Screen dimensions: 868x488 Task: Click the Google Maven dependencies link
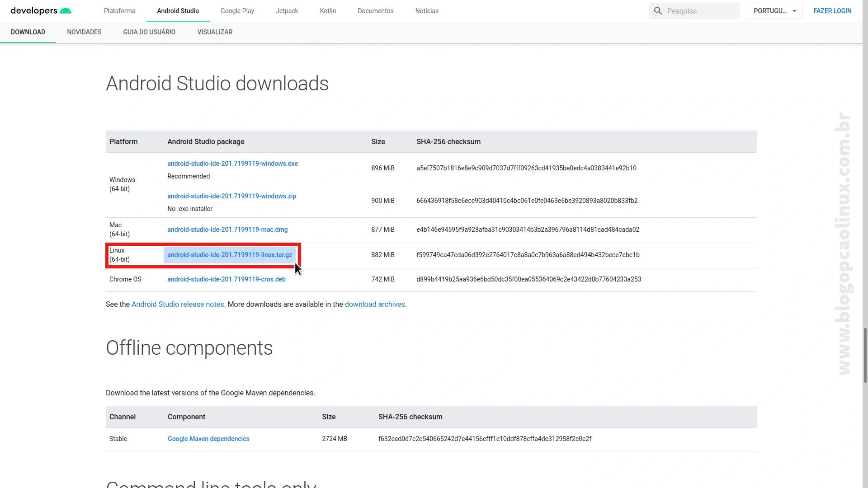pyautogui.click(x=208, y=439)
